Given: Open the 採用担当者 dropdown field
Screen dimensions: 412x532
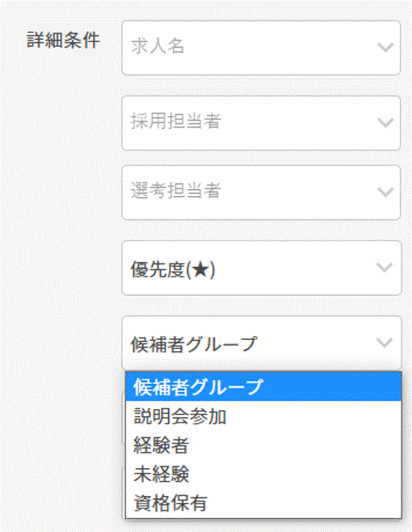Looking at the screenshot, I should [261, 123].
